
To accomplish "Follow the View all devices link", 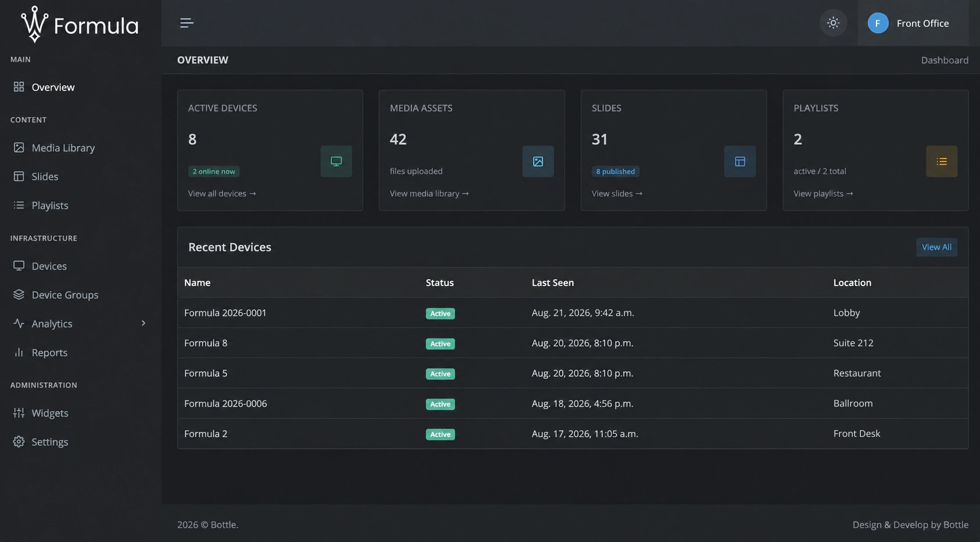I will tap(222, 193).
